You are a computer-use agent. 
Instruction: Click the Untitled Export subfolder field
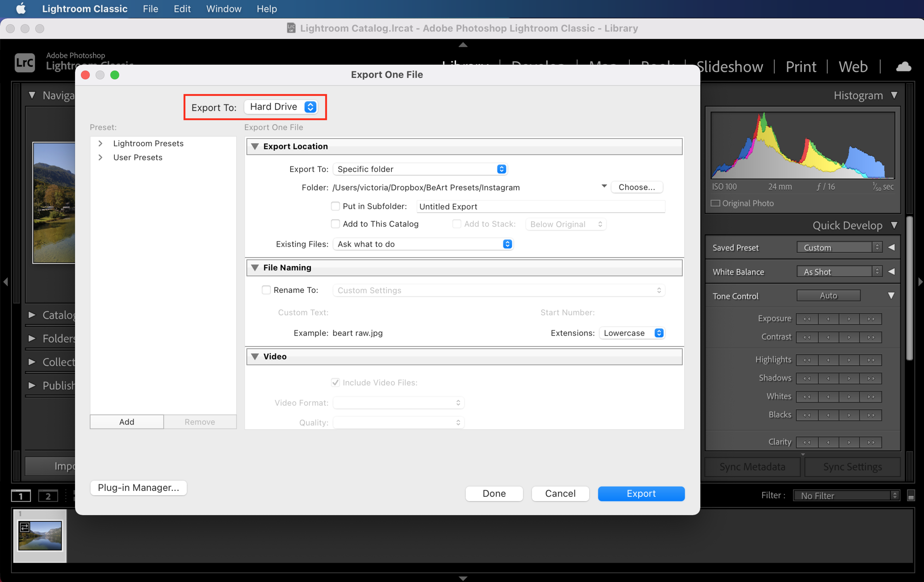click(541, 206)
